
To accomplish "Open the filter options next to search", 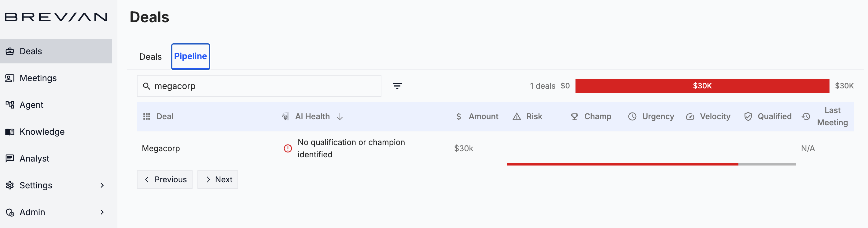I will tap(398, 86).
